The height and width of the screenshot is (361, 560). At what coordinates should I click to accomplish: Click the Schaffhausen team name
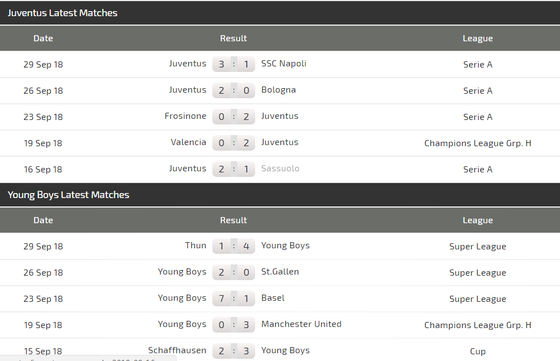[x=177, y=350]
